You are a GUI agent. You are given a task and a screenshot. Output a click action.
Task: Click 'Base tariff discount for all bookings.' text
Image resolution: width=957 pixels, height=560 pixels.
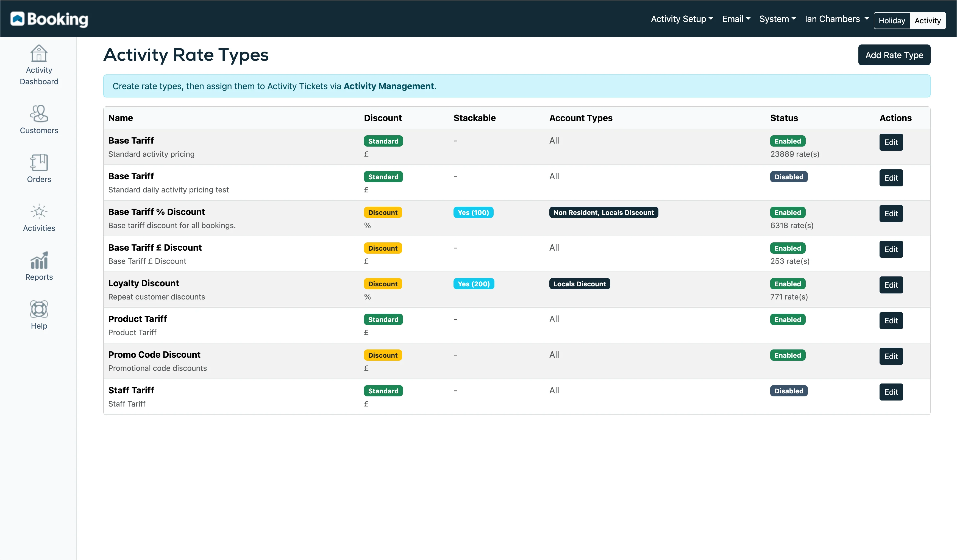tap(172, 225)
